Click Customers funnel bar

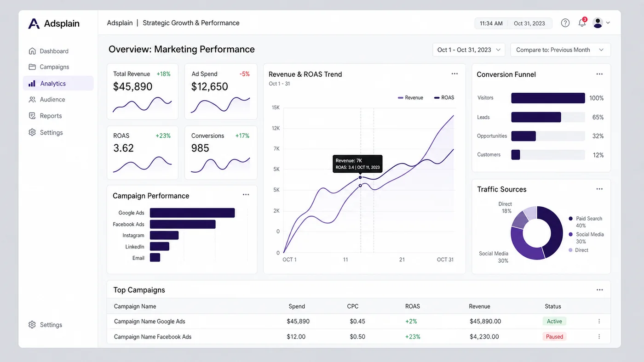click(516, 155)
